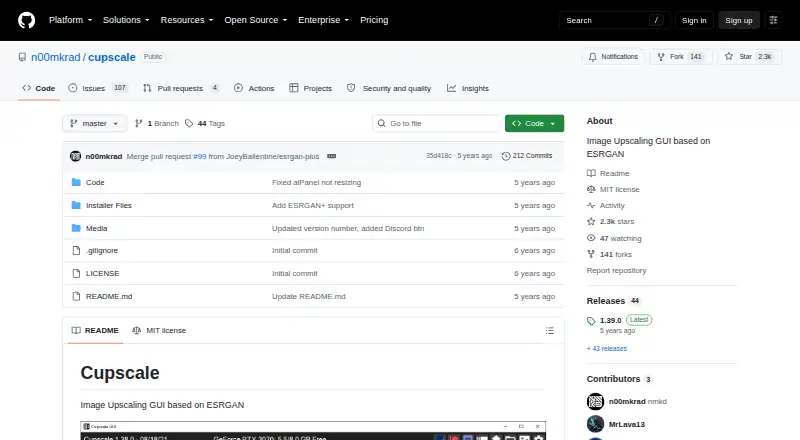Image resolution: width=800 pixels, height=440 pixels.
Task: Open the Installer Files folder
Action: pos(109,205)
